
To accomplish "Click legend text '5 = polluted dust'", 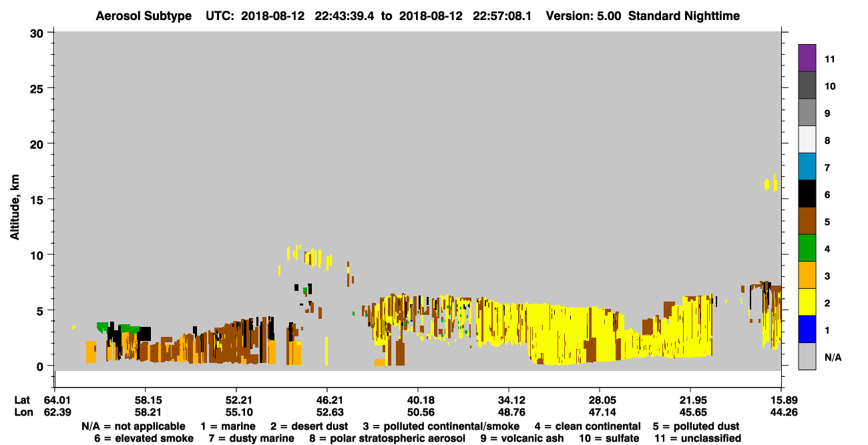I will (x=696, y=426).
